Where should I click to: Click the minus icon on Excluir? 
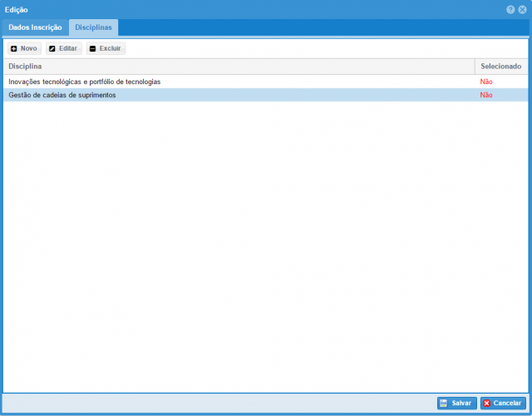pyautogui.click(x=92, y=49)
